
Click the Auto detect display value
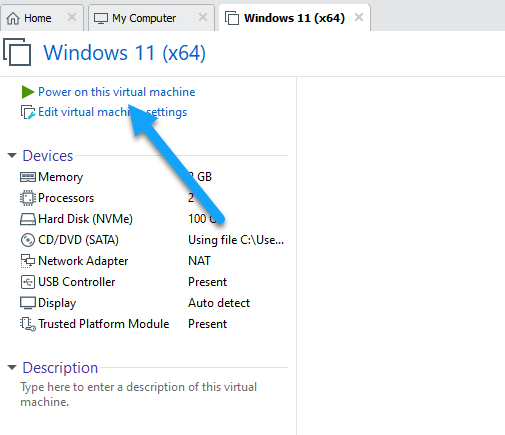click(x=219, y=303)
